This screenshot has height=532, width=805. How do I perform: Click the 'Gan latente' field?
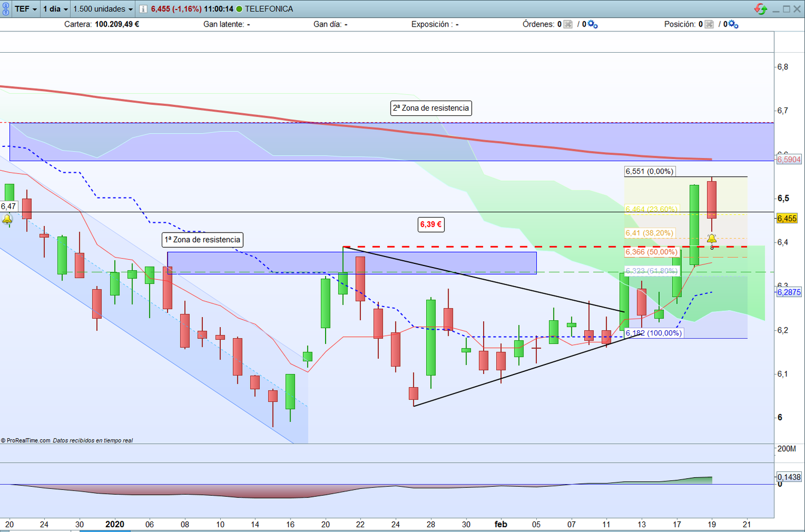click(x=227, y=24)
